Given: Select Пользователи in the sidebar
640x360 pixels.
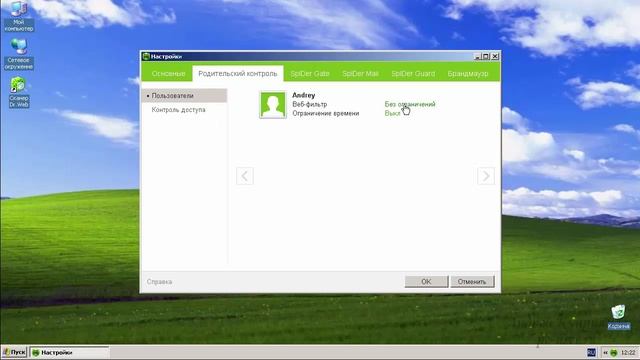Looking at the screenshot, I should 184,96.
